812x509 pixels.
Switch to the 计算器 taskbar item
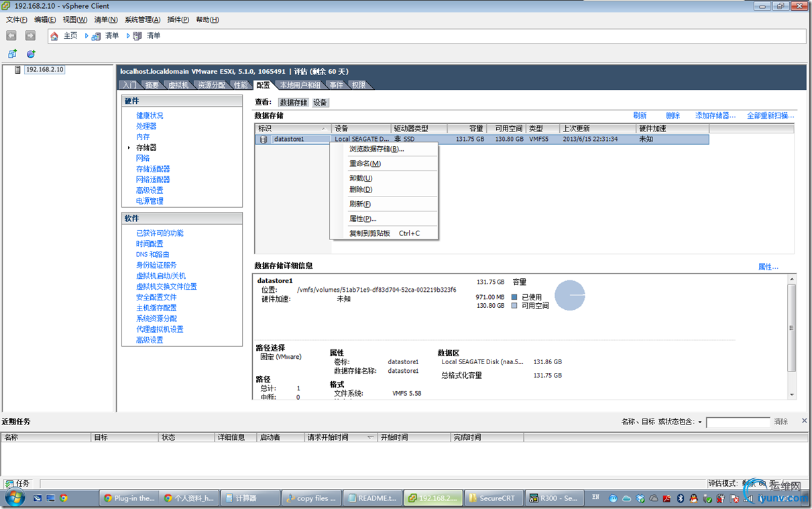[x=249, y=498]
